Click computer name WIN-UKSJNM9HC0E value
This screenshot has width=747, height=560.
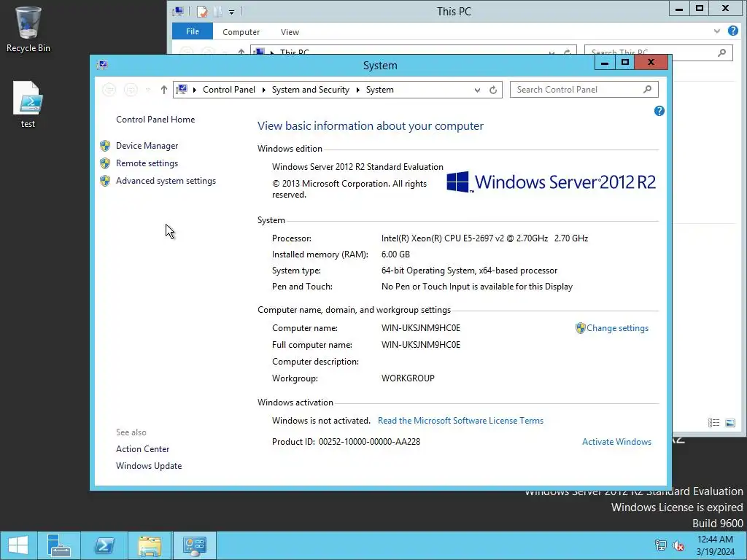[x=421, y=328]
